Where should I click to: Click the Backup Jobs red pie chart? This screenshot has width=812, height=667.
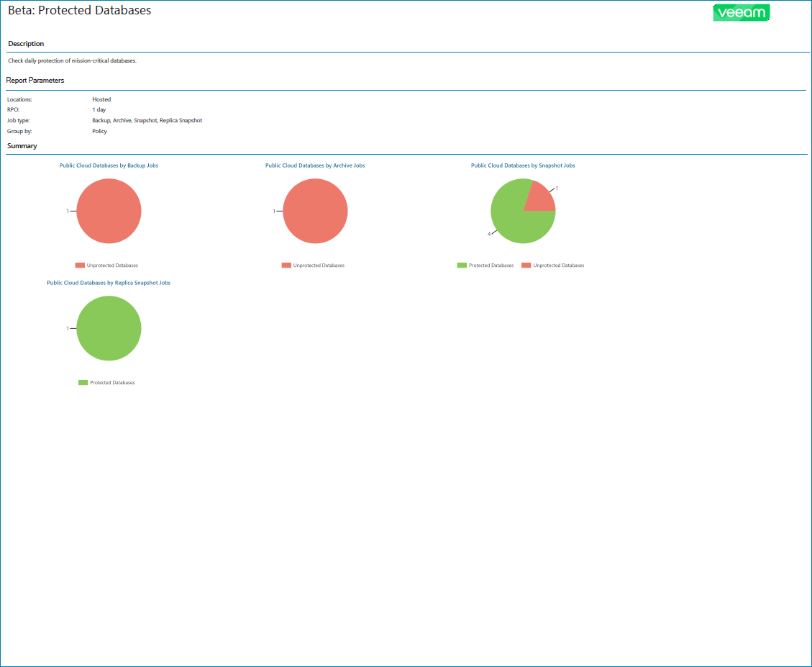109,211
